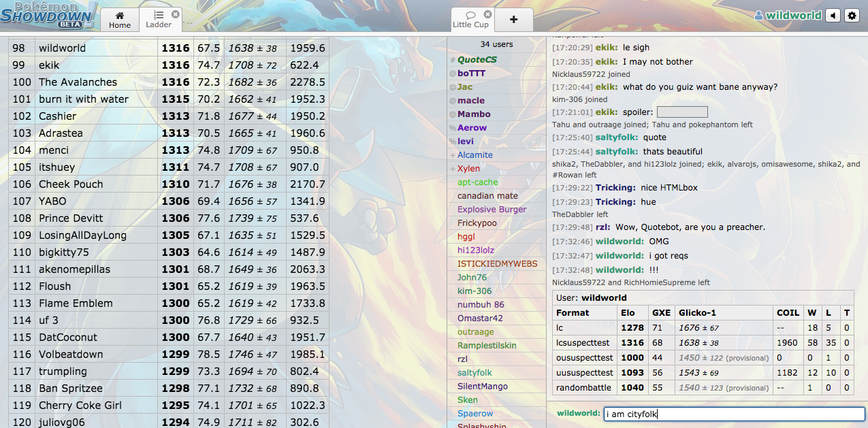
Task: Open user Explosive Burger's profile
Action: (492, 210)
